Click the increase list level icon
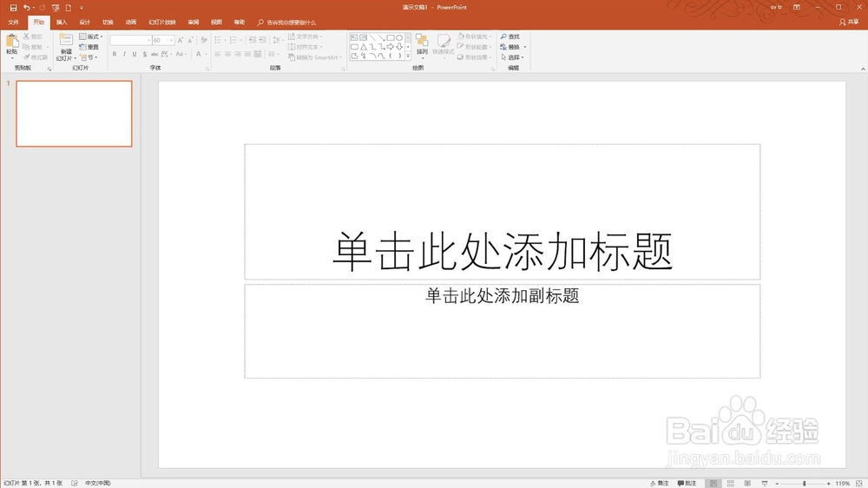 point(262,40)
